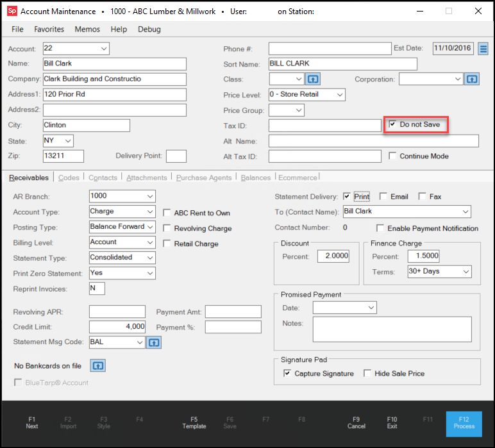Image resolution: width=495 pixels, height=448 pixels.
Task: Click the F5 Template button
Action: click(194, 423)
